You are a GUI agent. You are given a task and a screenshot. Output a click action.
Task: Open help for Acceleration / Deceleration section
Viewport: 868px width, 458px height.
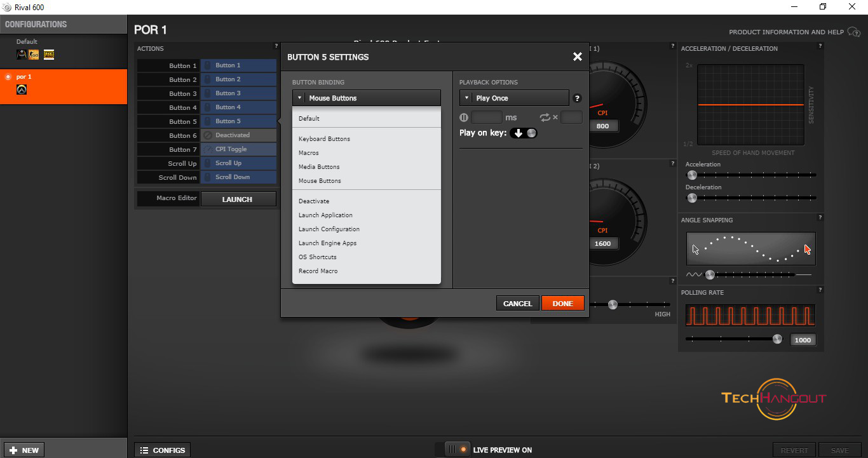820,46
